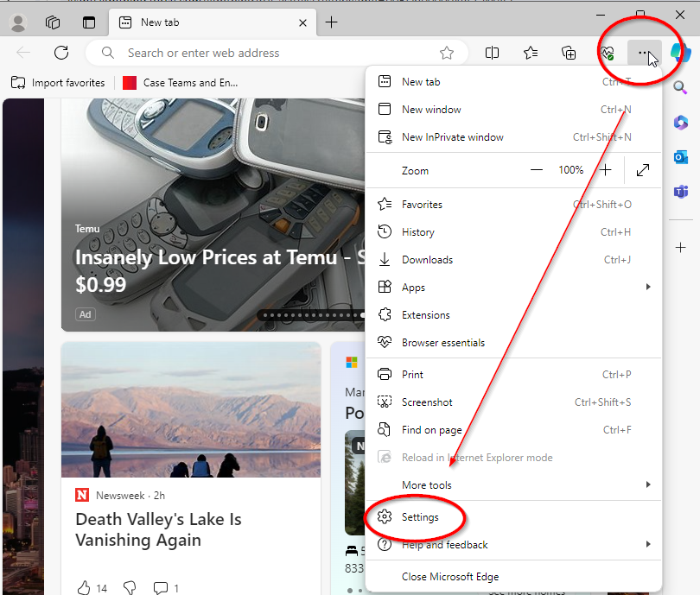Image resolution: width=700 pixels, height=595 pixels.
Task: Click the thumbs down on Newsweek article
Action: [130, 588]
